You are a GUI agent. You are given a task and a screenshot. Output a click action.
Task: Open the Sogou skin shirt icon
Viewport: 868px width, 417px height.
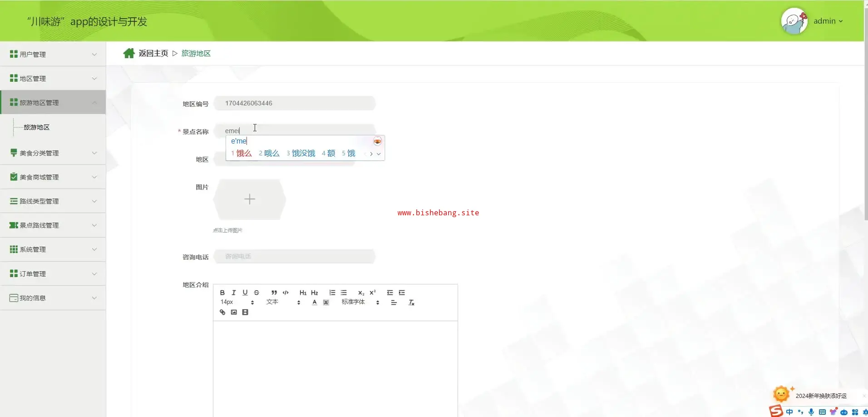click(833, 412)
